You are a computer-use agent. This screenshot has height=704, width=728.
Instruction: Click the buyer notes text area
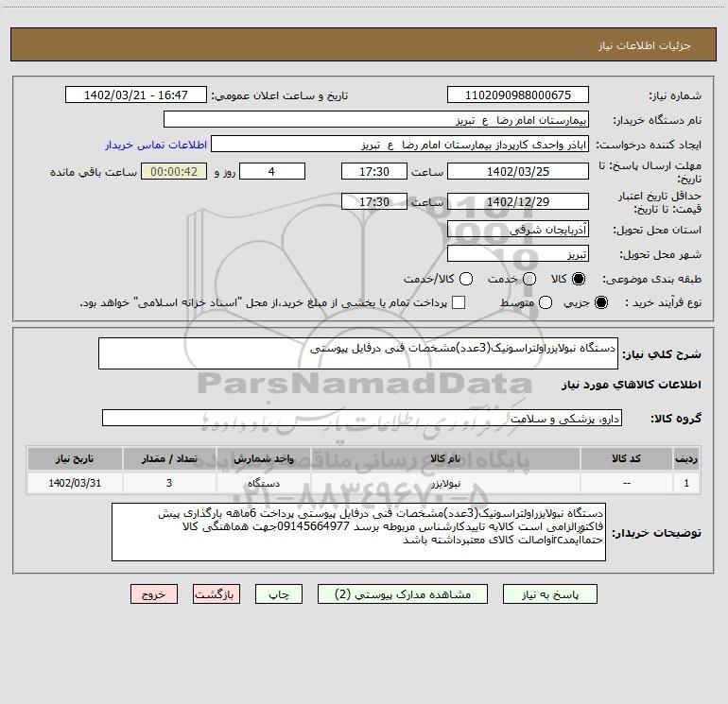coord(358,532)
